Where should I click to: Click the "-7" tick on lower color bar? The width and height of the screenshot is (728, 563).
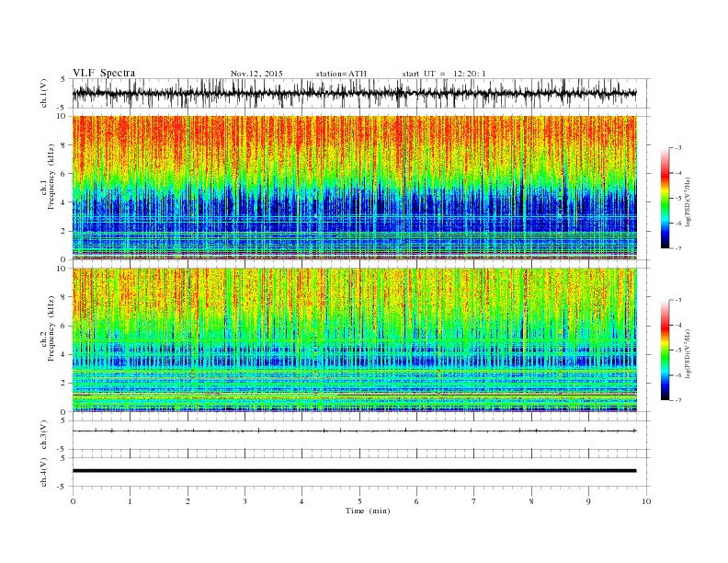678,400
